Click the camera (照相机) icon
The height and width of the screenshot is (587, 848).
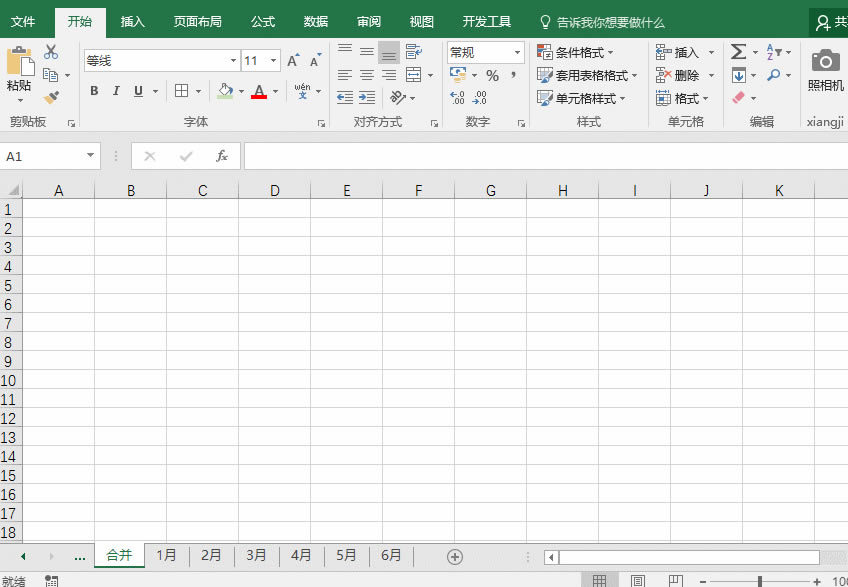click(x=825, y=61)
